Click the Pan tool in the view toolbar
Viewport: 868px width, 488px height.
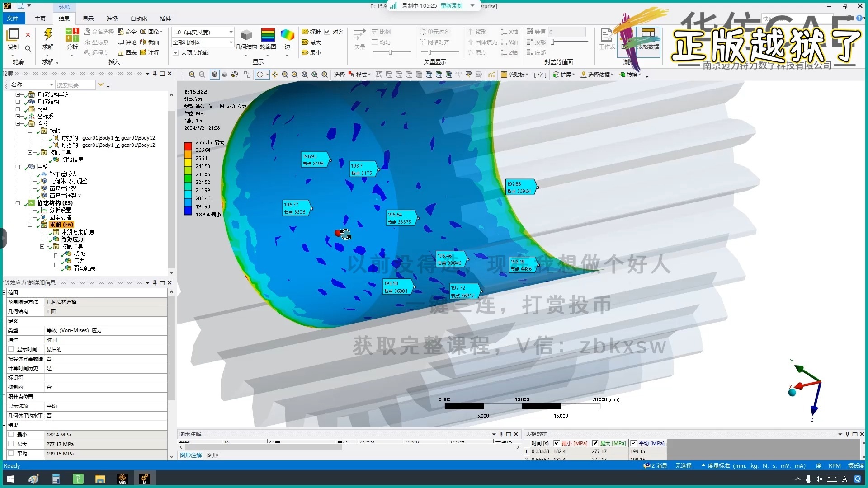(275, 75)
